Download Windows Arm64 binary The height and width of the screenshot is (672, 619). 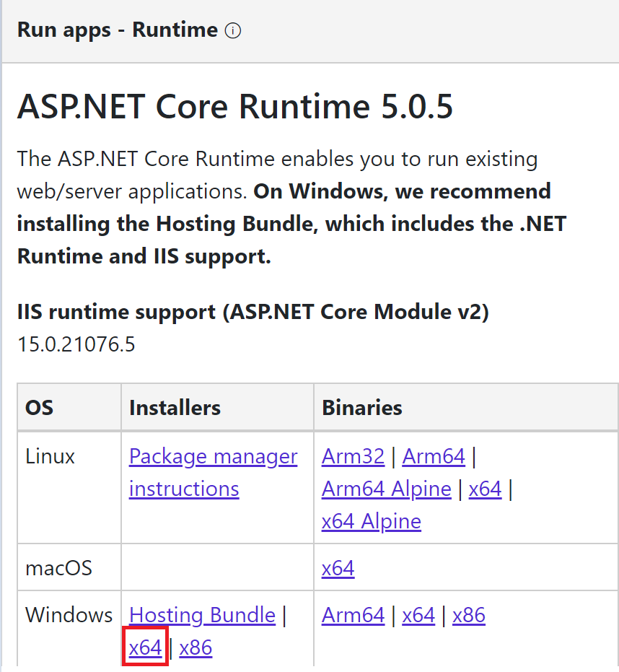coord(353,616)
